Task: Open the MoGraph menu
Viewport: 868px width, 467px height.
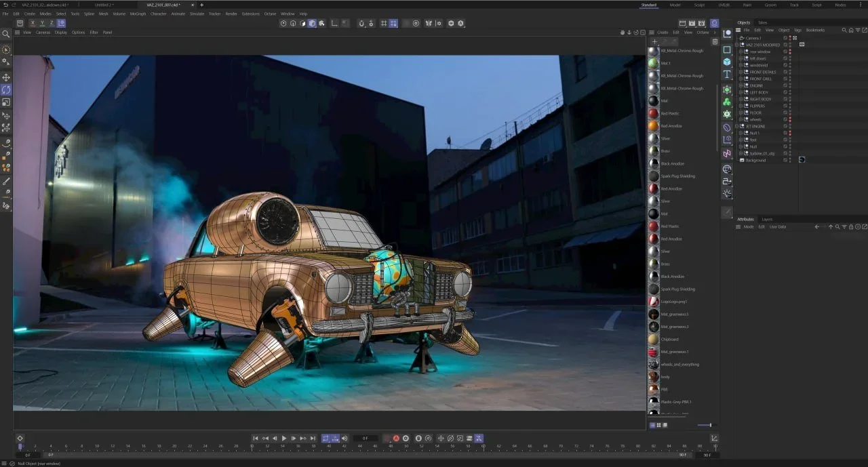Action: [x=138, y=14]
